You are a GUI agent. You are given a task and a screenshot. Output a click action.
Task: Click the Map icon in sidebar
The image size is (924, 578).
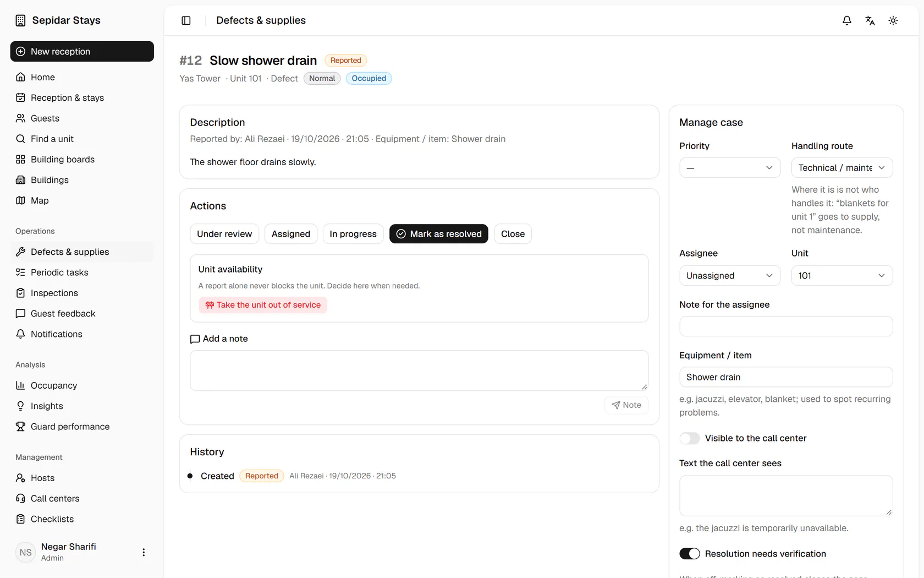coord(20,200)
